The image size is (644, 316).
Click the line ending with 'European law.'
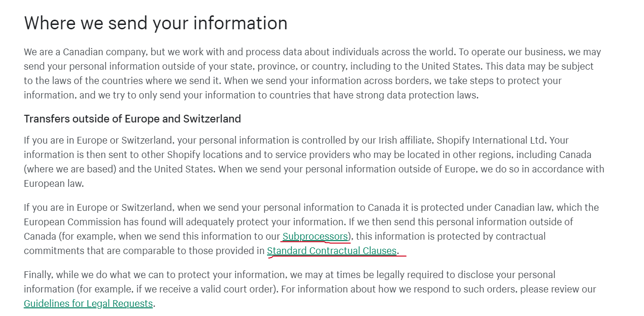54,183
